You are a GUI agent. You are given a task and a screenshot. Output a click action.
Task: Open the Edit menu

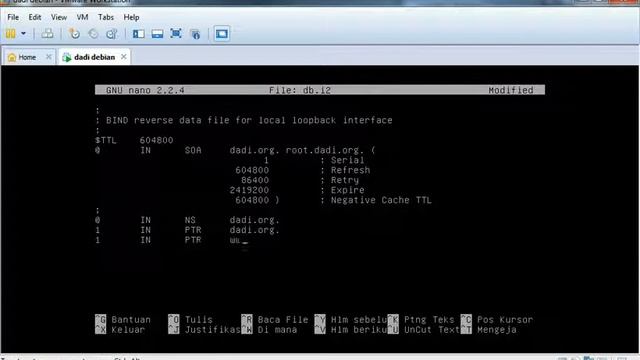coord(35,17)
